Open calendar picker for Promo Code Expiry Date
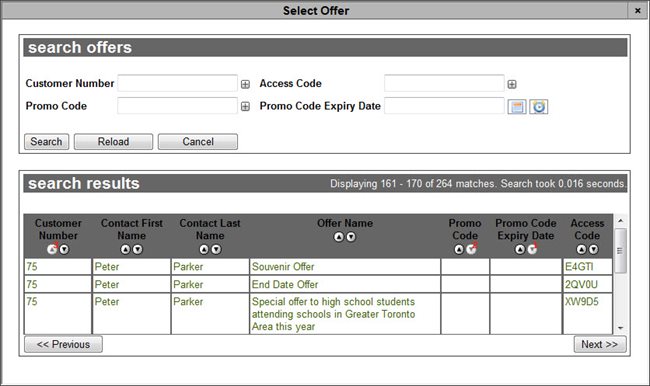 pyautogui.click(x=517, y=107)
